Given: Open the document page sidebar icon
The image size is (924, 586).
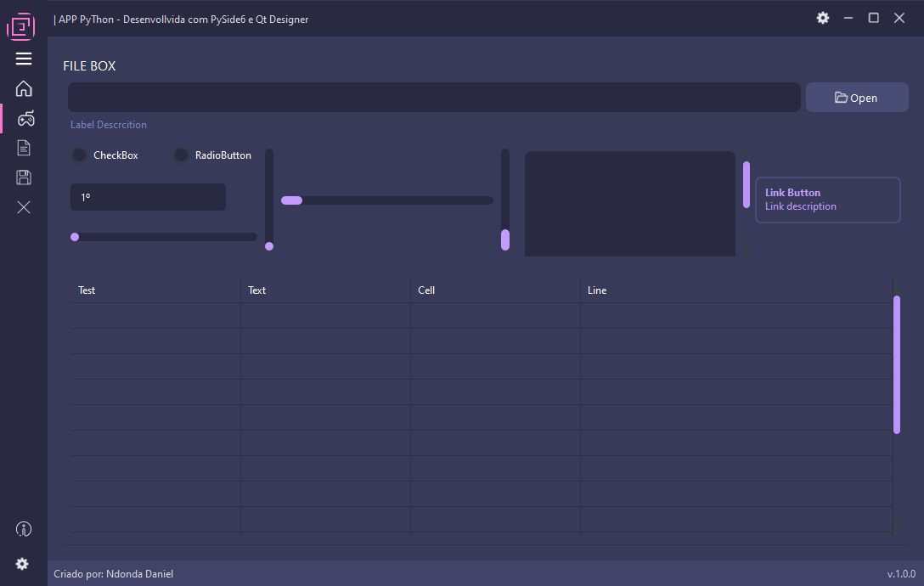Looking at the screenshot, I should click(24, 148).
